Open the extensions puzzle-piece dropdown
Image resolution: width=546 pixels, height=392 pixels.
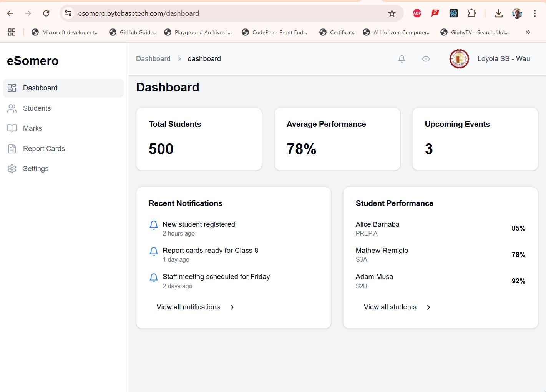coord(471,13)
